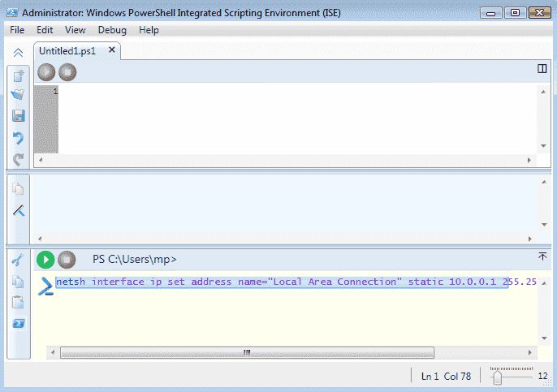Click the Cut scissors icon
The height and width of the screenshot is (392, 557).
(x=18, y=260)
